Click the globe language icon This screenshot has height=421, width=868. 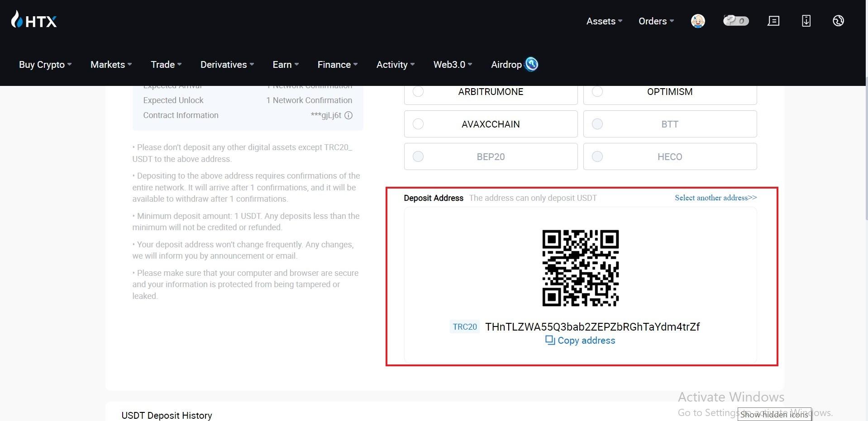[x=838, y=21]
